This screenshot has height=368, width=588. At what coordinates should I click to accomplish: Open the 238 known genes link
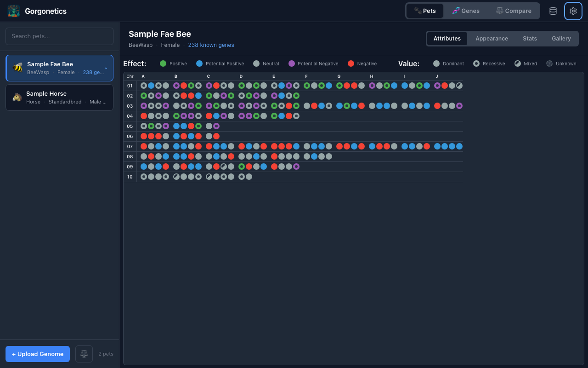[211, 45]
